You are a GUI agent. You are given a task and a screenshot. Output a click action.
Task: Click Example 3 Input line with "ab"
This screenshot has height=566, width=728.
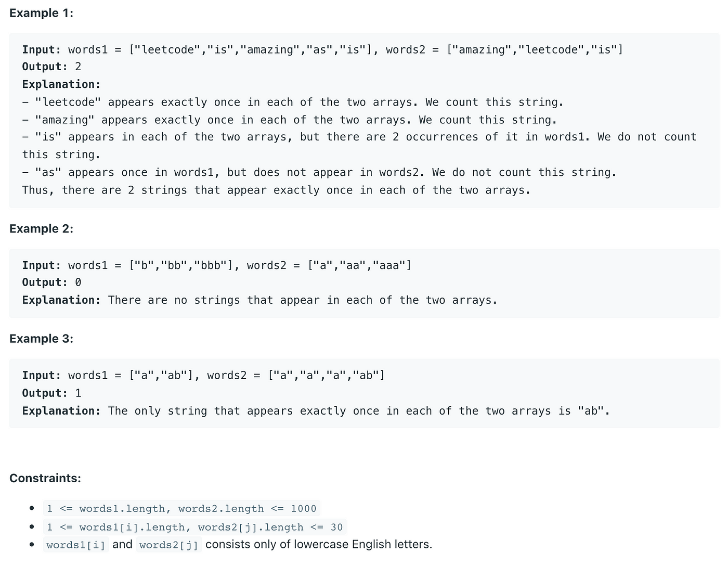pos(203,375)
